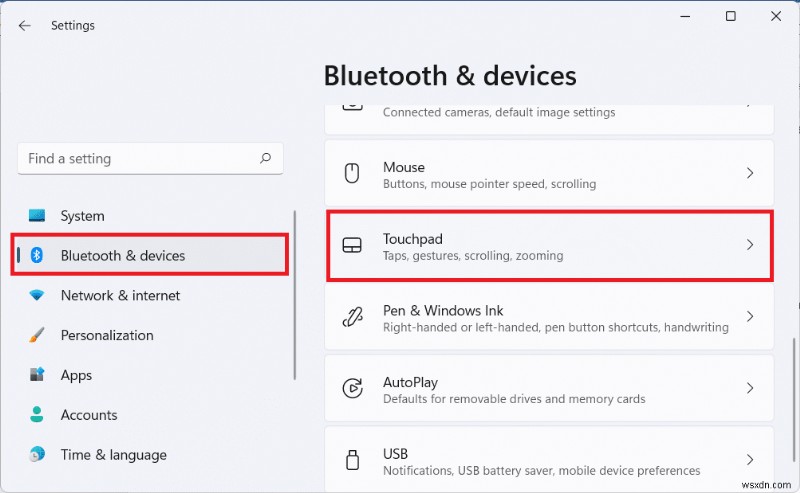This screenshot has height=493, width=800.
Task: Click the AutoPlay icon
Action: 352,389
